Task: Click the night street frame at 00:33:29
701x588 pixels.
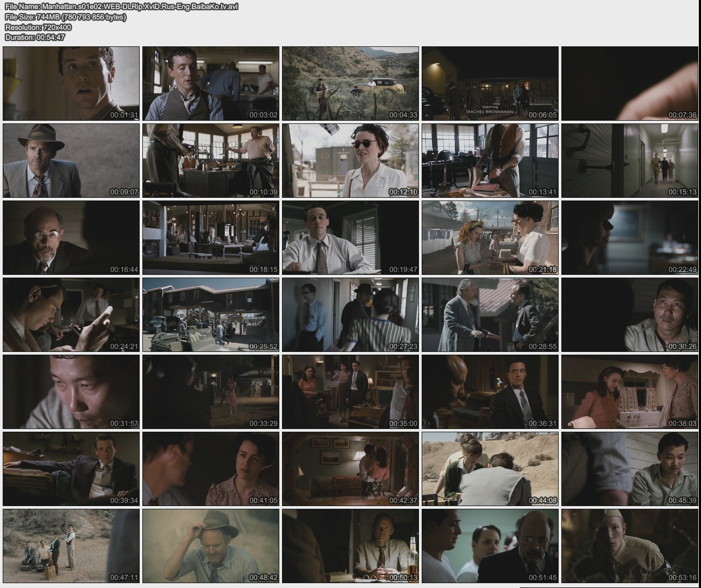Action: click(x=211, y=392)
